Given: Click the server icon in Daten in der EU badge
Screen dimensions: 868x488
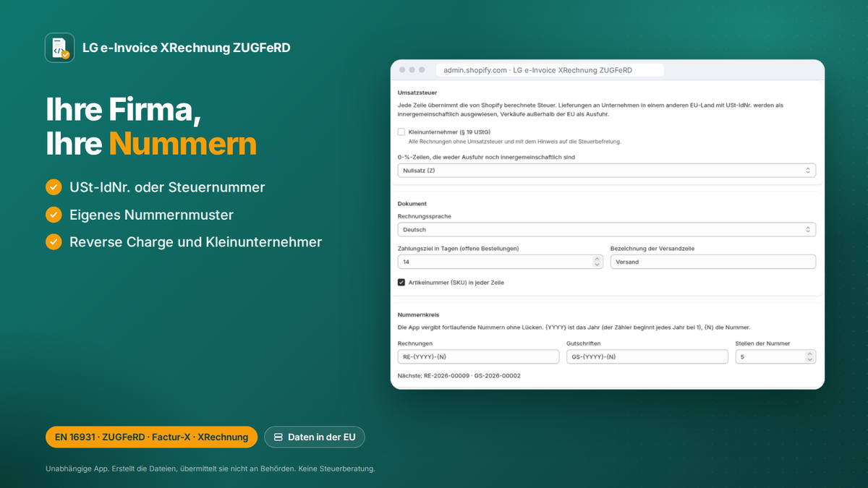Looking at the screenshot, I should click(278, 437).
